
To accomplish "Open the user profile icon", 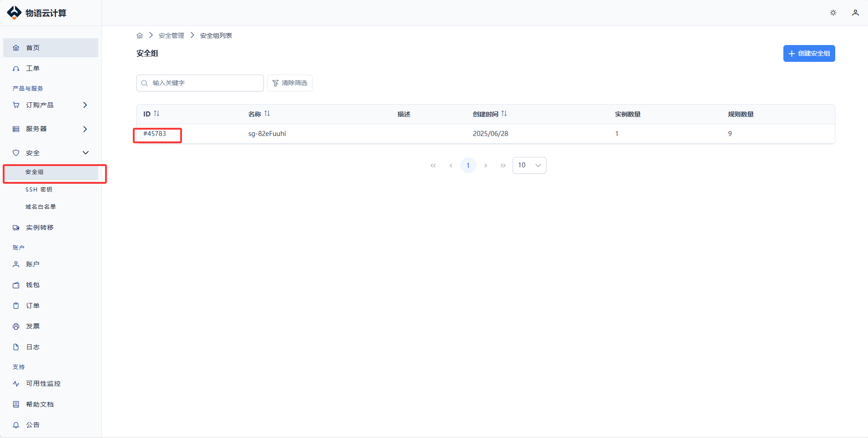I will point(855,13).
